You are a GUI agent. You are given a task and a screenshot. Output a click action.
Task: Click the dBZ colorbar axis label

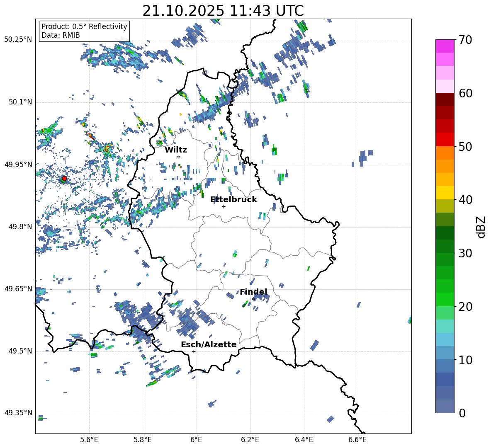coord(481,227)
